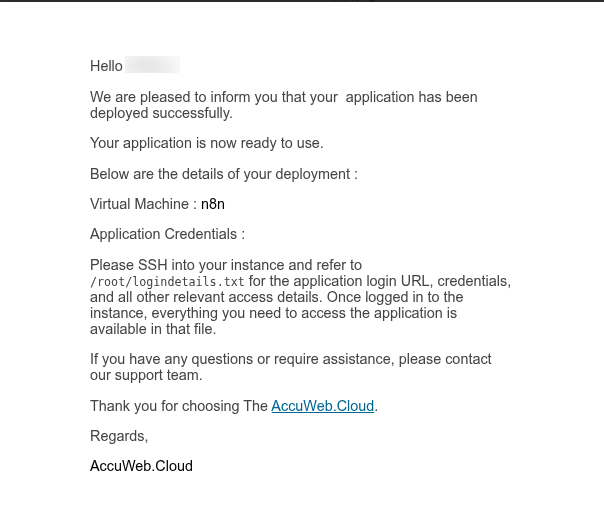Click the 'available in that file.' line

coord(153,329)
